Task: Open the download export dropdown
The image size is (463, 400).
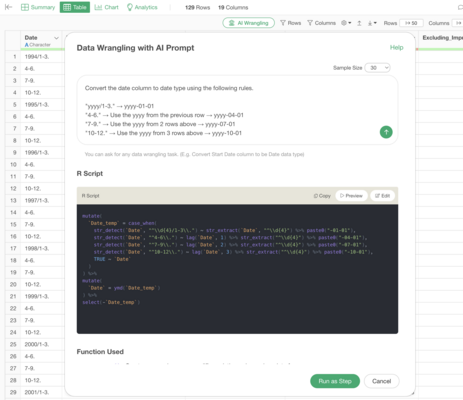Action: coord(372,23)
